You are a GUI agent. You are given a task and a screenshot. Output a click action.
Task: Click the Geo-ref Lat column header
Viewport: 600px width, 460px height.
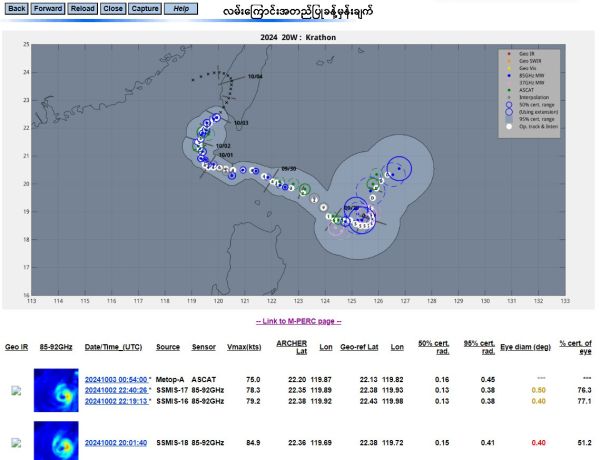click(x=359, y=347)
